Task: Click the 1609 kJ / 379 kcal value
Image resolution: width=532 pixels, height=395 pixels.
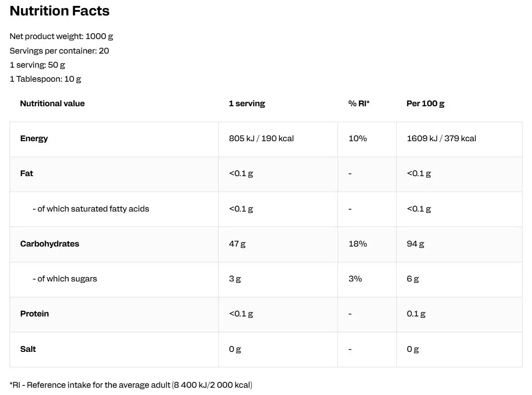Action: [441, 138]
